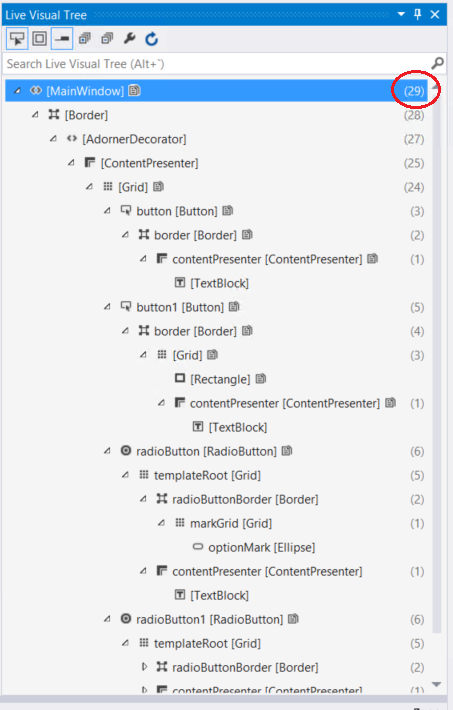This screenshot has height=710, width=453.
Task: Click the expand all tree icon
Action: pyautogui.click(x=85, y=39)
